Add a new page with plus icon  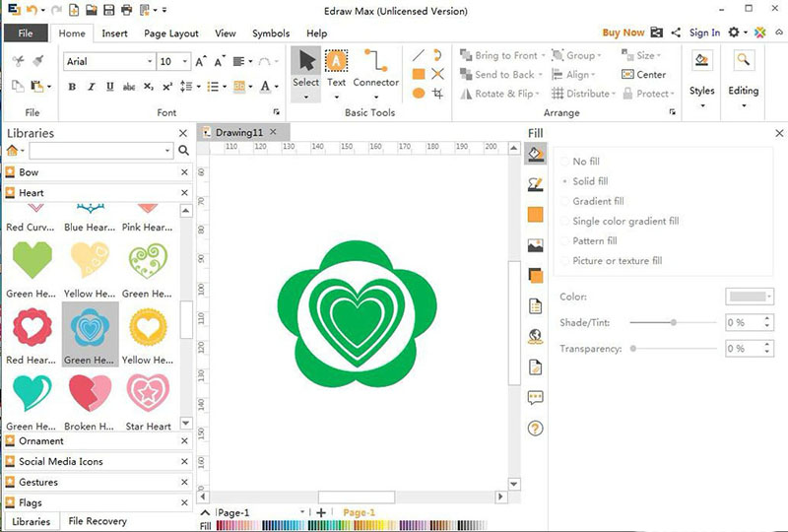321,513
